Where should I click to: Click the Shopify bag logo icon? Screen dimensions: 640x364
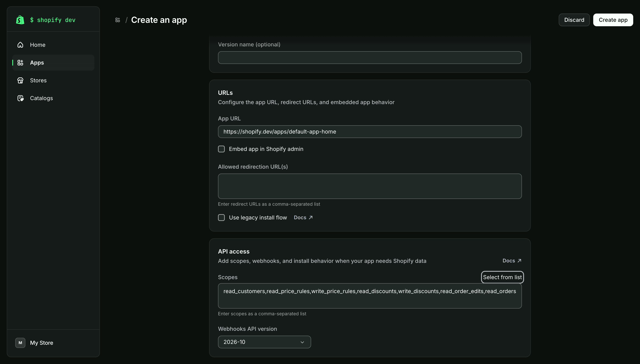(x=20, y=20)
